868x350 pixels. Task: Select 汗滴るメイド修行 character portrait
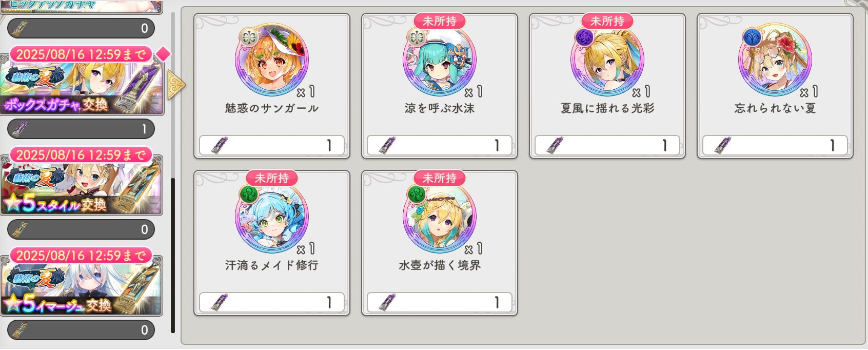tap(272, 217)
